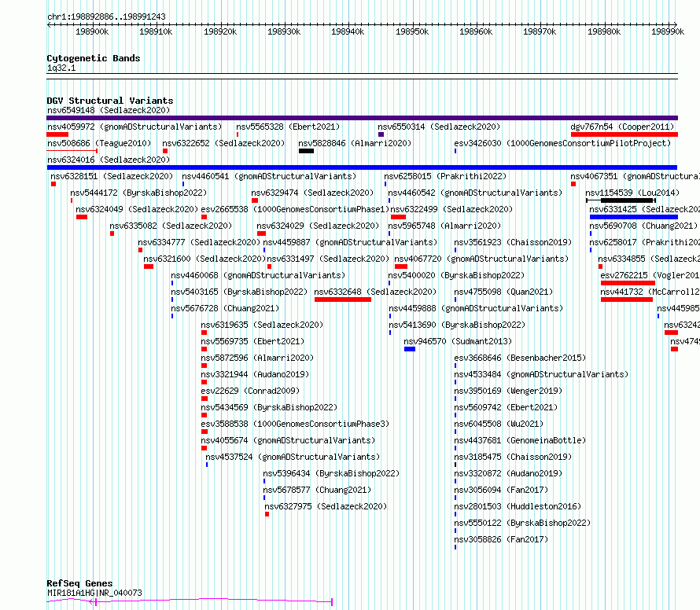Open nsv2801503 (Huddleston2016) variant

[518, 506]
